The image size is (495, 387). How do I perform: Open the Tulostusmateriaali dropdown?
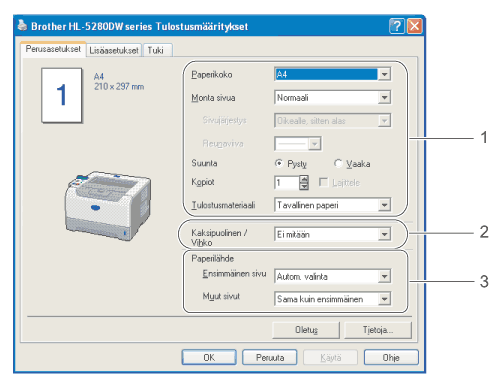point(384,205)
